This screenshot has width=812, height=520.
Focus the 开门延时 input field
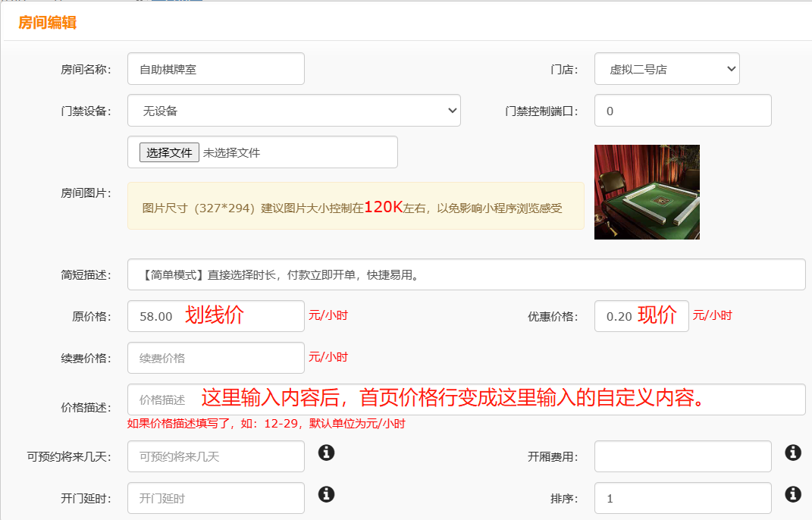tap(216, 498)
